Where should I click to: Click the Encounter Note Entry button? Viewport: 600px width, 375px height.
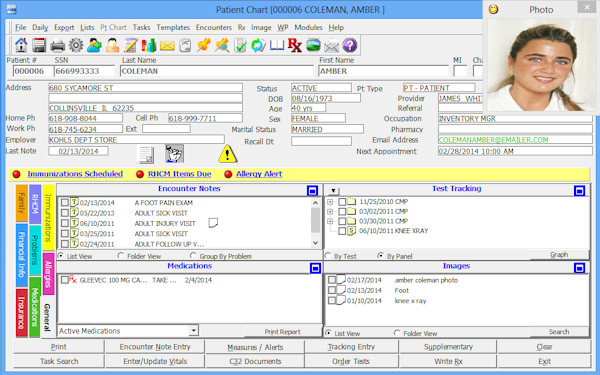pyautogui.click(x=155, y=347)
